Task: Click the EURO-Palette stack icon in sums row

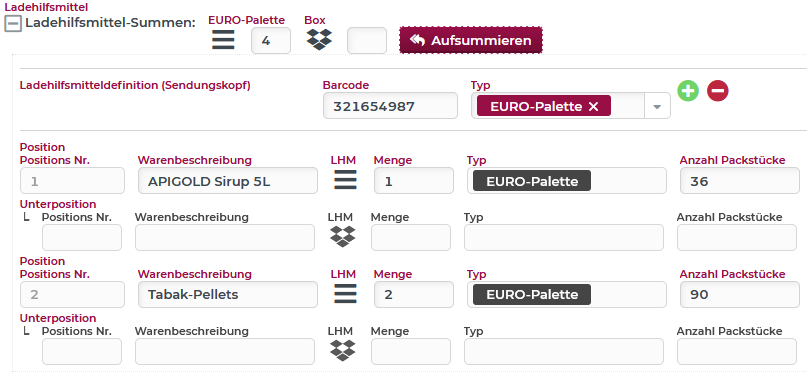Action: 223,40
